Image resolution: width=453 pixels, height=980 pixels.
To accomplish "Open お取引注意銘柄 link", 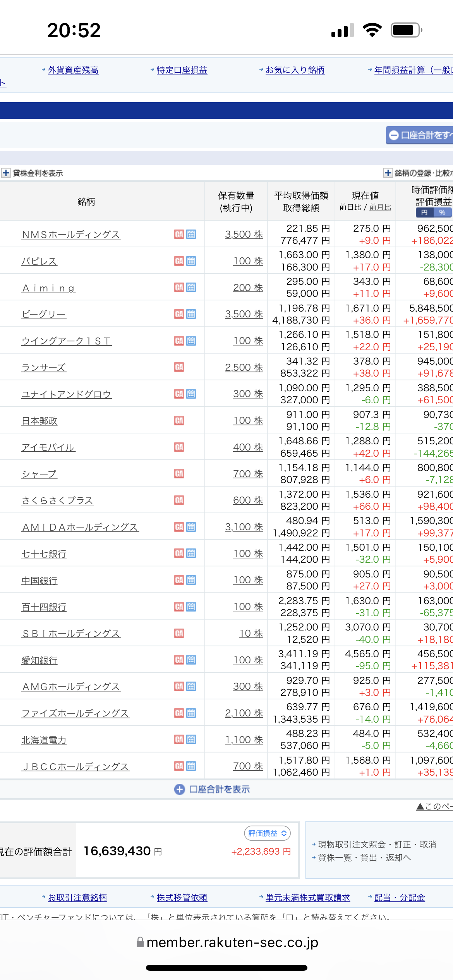I will [77, 898].
